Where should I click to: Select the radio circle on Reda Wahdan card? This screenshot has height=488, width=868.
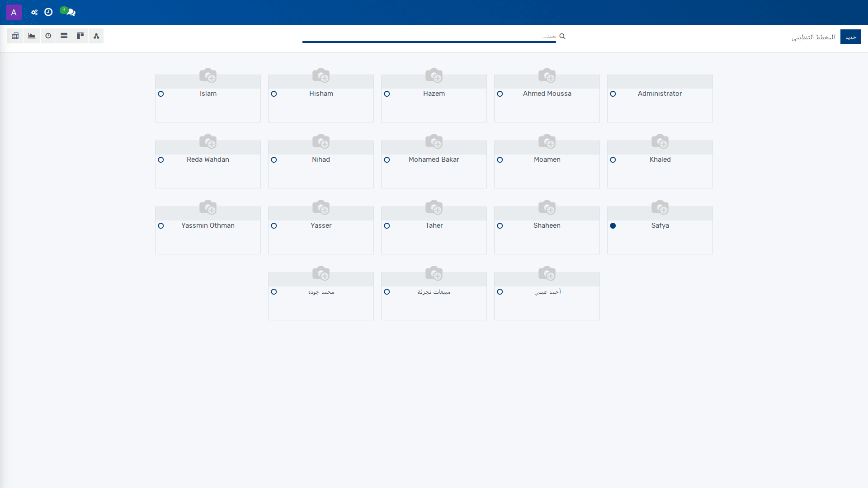point(161,160)
